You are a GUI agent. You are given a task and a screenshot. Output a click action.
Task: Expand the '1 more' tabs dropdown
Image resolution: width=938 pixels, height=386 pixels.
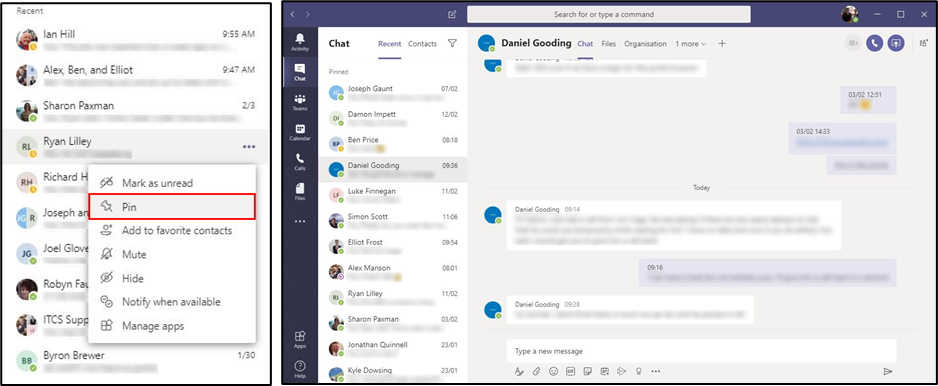pyautogui.click(x=691, y=44)
